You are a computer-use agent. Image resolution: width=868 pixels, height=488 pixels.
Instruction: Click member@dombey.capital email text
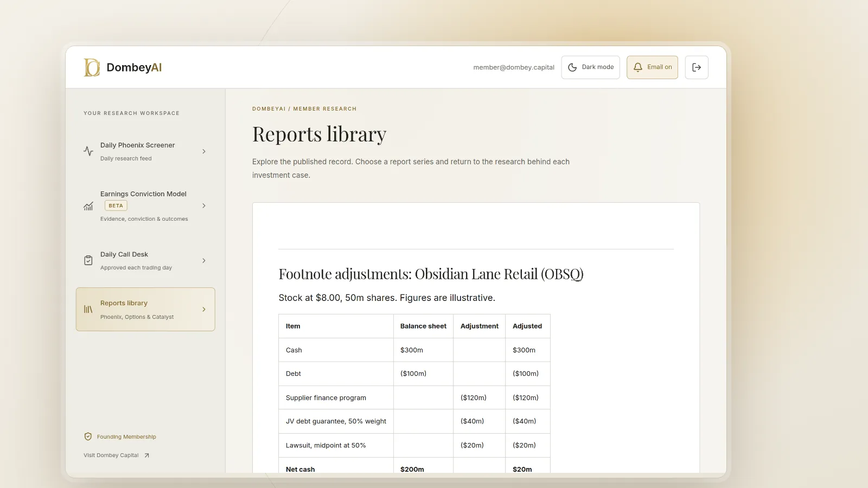point(514,67)
